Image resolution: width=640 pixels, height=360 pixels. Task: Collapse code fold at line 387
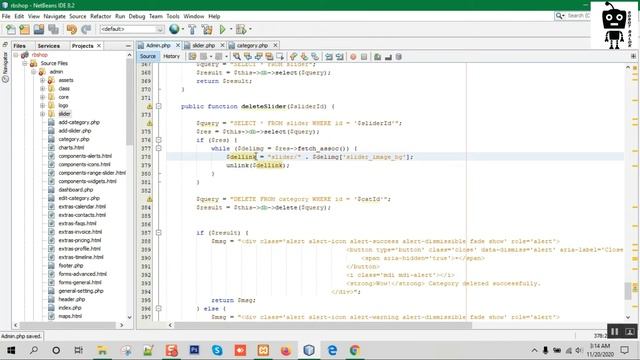(159, 233)
